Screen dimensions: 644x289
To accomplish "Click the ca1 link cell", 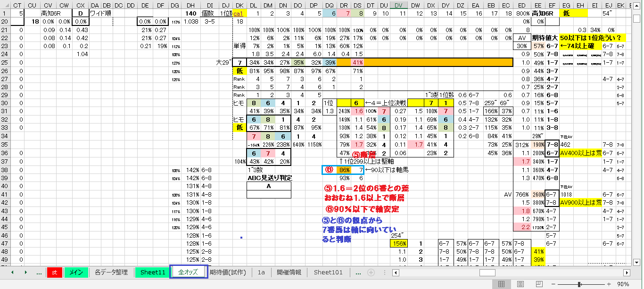I will 239,13.
